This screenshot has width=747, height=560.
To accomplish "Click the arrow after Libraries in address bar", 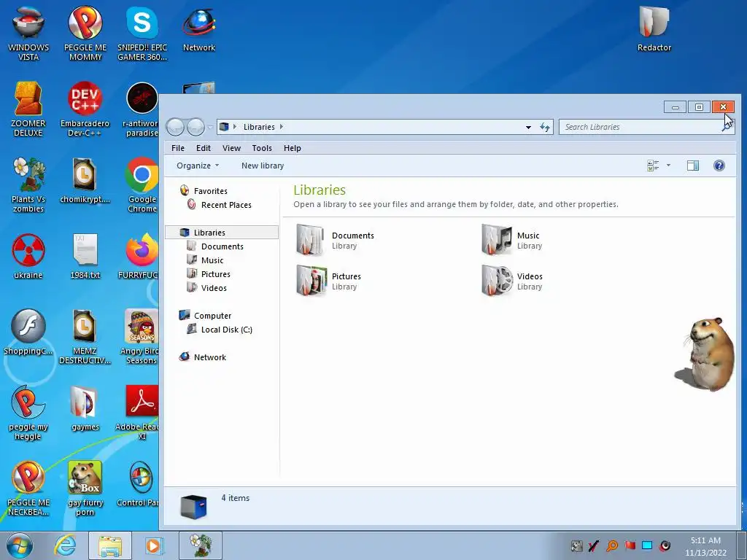I will tap(282, 127).
